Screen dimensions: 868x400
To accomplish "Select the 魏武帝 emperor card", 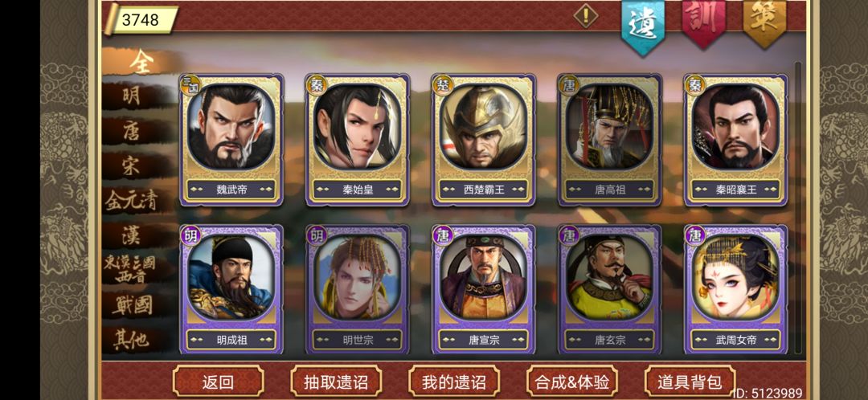I will [231, 140].
